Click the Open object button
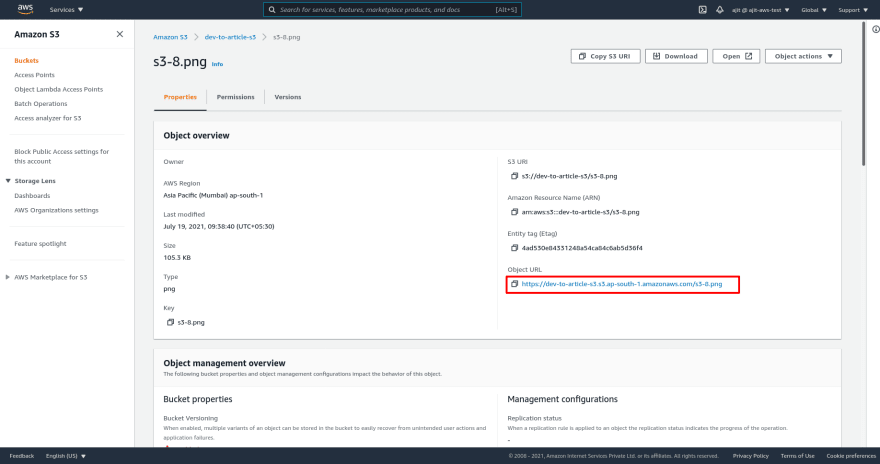Viewport: 880px width, 464px height. coord(736,56)
